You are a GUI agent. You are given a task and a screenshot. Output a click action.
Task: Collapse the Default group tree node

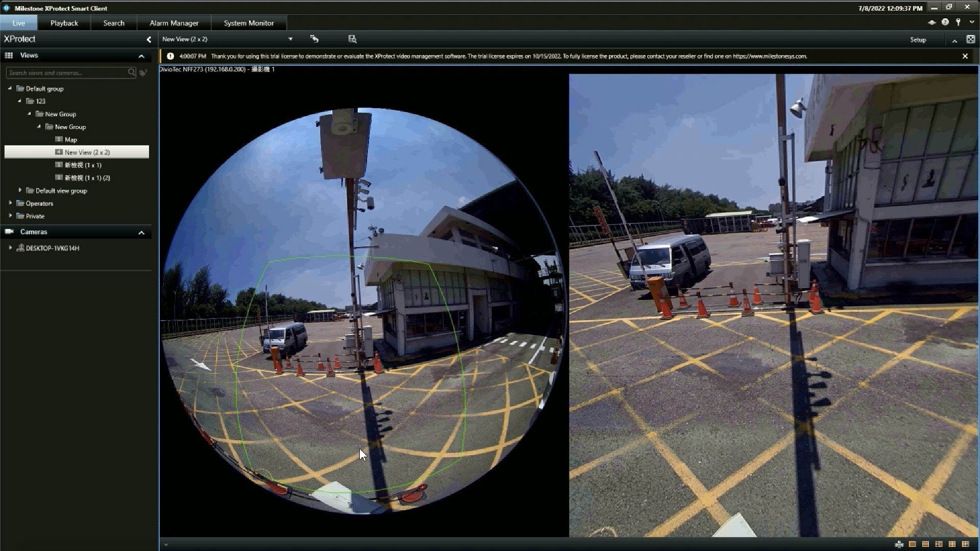pyautogui.click(x=10, y=88)
